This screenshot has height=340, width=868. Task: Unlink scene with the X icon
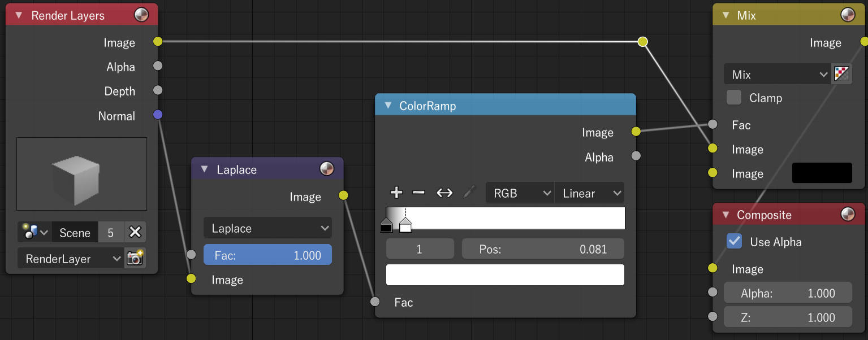click(x=135, y=232)
